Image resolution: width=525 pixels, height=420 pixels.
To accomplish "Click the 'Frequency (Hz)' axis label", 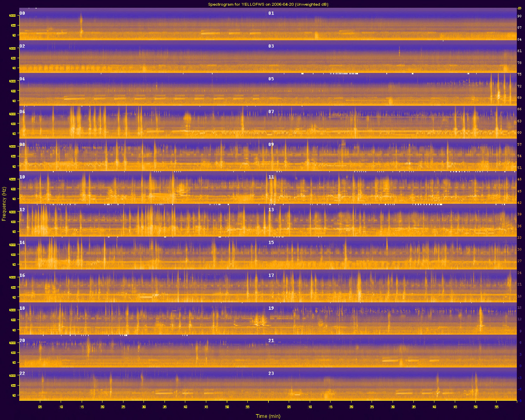I will coord(4,204).
